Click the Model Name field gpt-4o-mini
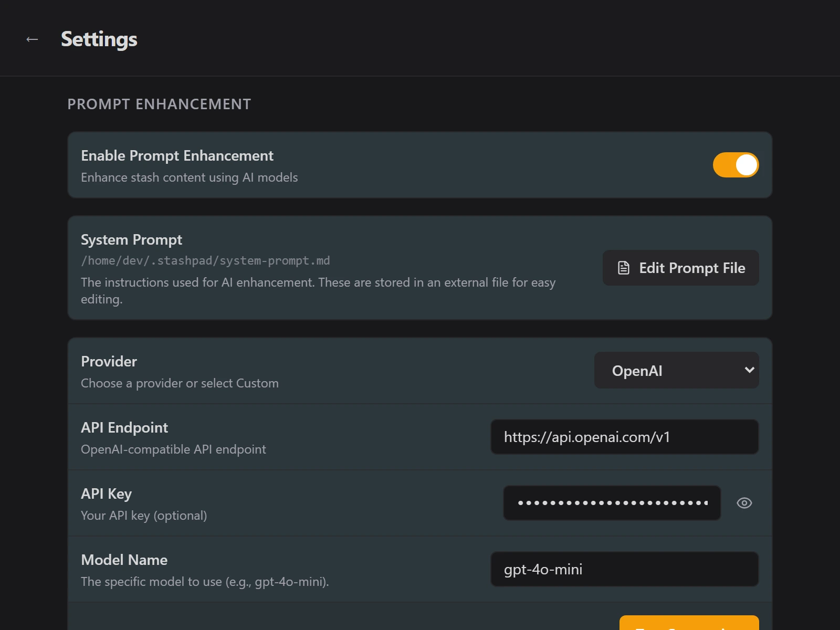The image size is (840, 630). pyautogui.click(x=625, y=569)
